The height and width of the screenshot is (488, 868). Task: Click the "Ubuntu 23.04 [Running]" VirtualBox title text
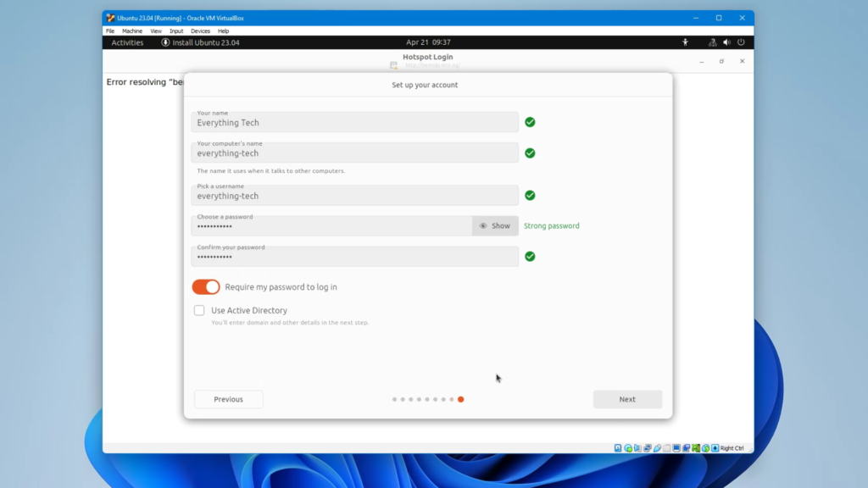coord(181,18)
